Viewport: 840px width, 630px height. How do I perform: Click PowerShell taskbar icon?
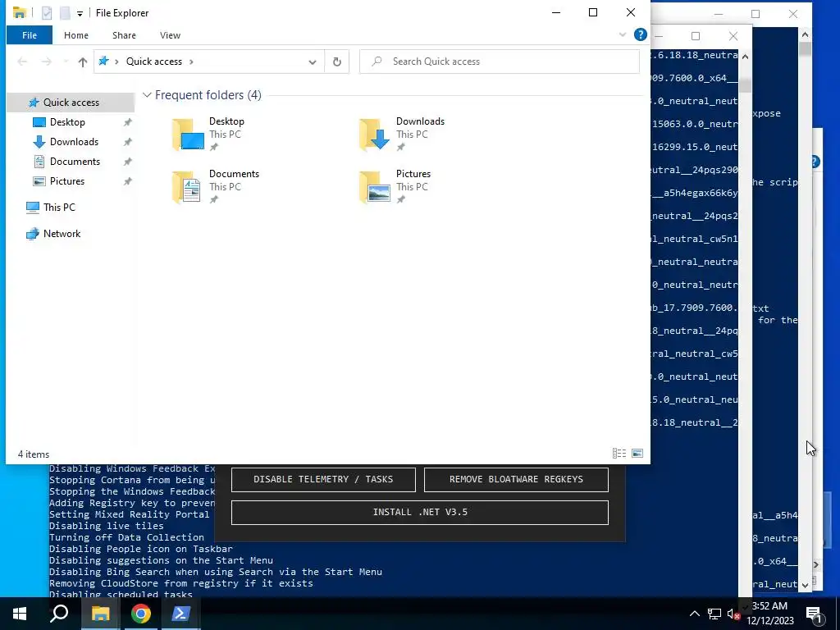tap(180, 614)
